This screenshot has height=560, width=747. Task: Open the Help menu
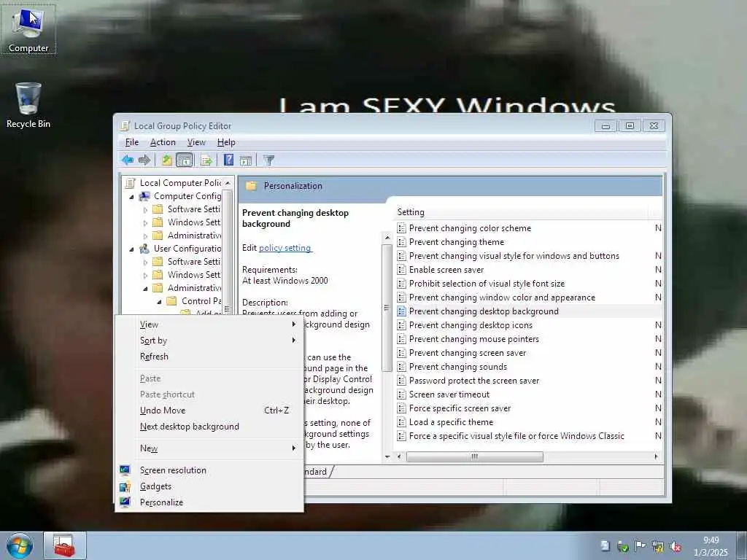pos(226,142)
